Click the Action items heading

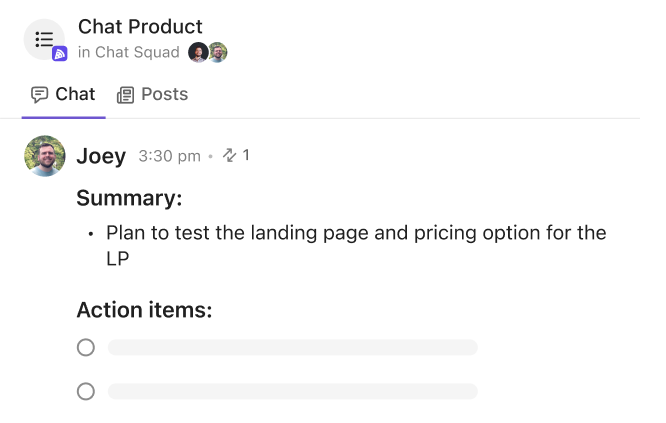click(144, 310)
